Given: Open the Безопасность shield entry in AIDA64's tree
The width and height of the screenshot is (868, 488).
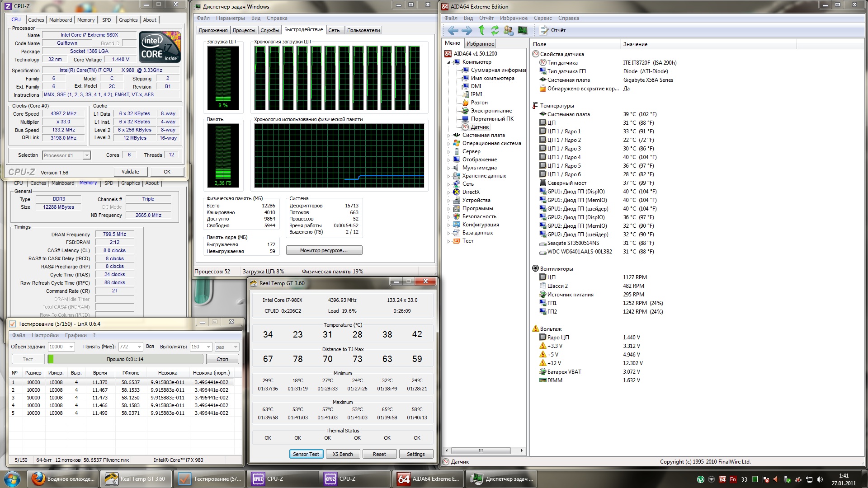Looking at the screenshot, I should tap(475, 216).
